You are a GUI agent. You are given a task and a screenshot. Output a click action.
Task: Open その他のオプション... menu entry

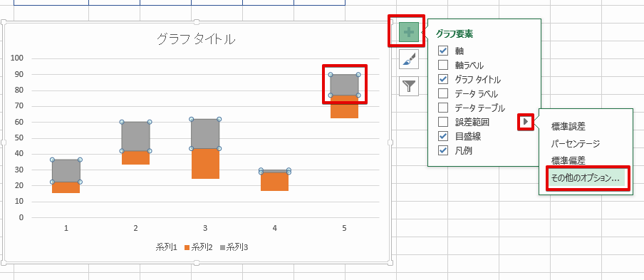tap(586, 179)
